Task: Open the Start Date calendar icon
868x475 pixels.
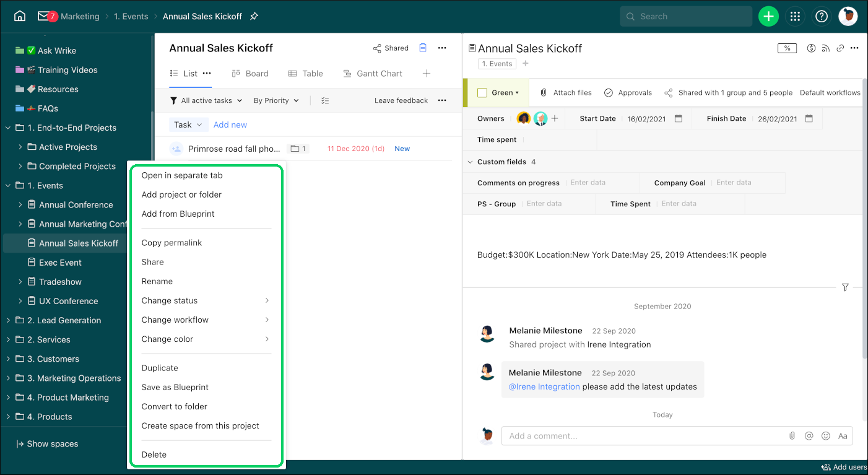Action: point(679,118)
